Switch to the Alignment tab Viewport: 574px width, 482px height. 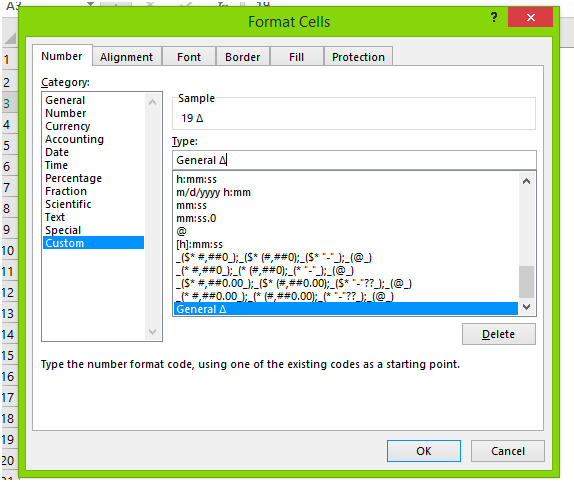[127, 57]
